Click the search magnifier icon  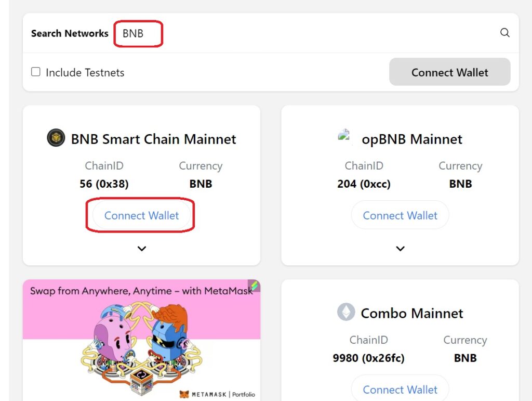pyautogui.click(x=505, y=33)
